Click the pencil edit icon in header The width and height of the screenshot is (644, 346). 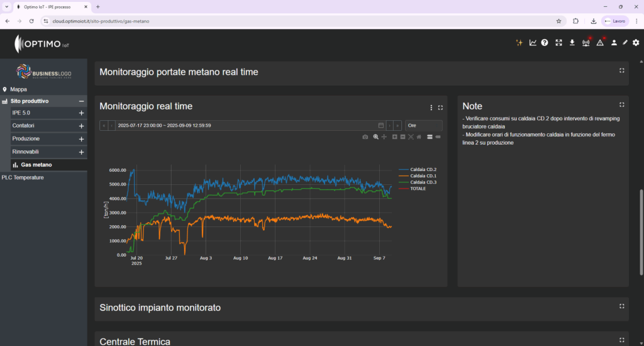coord(625,43)
